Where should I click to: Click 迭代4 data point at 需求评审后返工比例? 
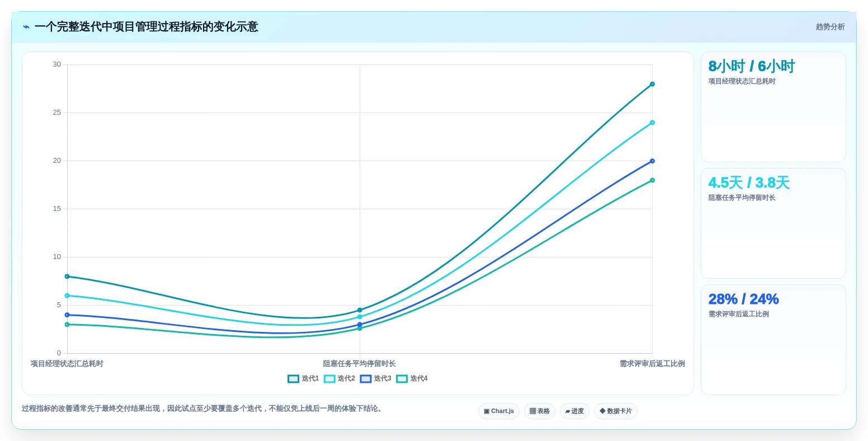pyautogui.click(x=652, y=180)
